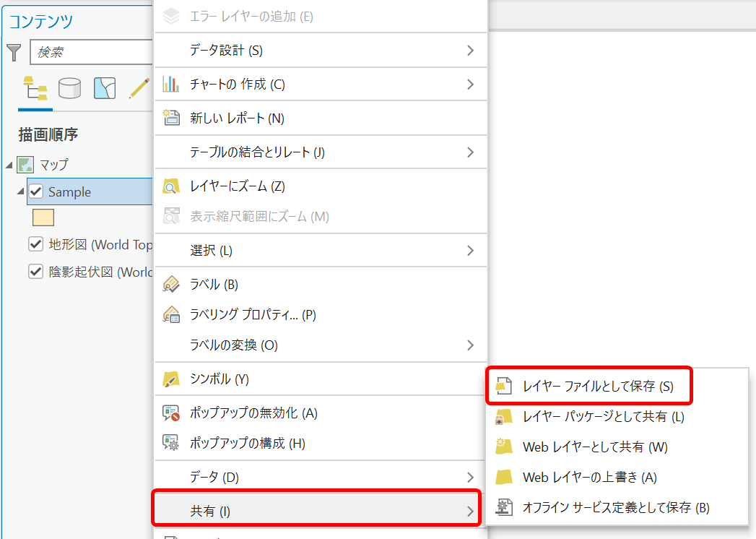Choose レイヤー パッケージとして共有 option
Image resolution: width=756 pixels, height=539 pixels.
(603, 417)
